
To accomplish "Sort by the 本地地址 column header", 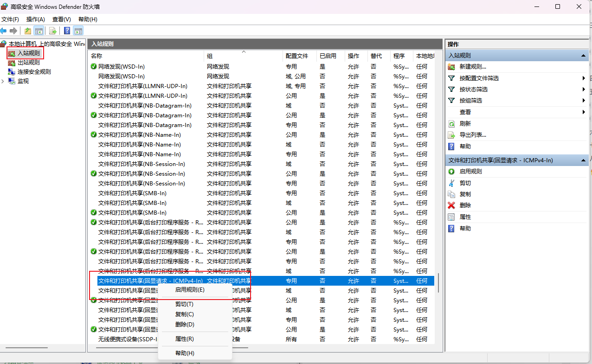I will 424,56.
